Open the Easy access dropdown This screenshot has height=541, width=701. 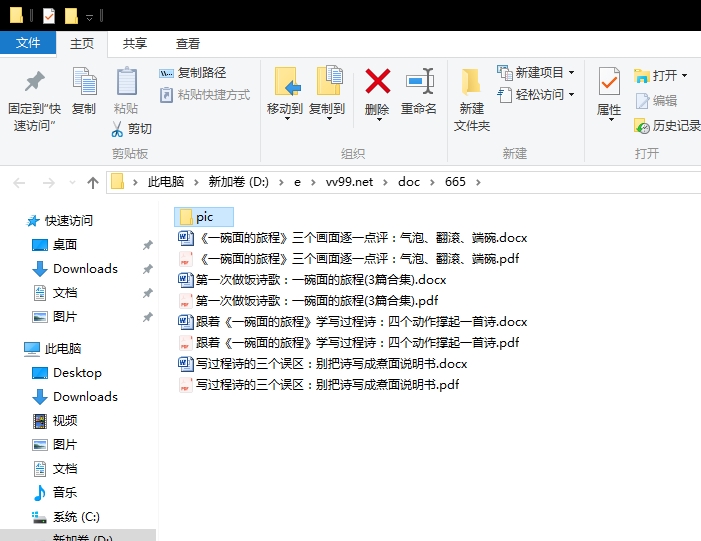pyautogui.click(x=536, y=95)
